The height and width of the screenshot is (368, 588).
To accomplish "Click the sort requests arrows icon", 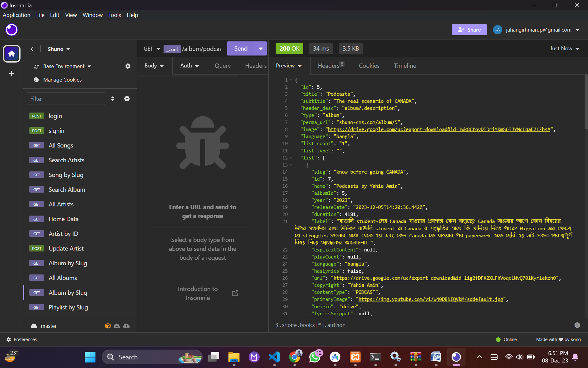I will pos(113,99).
